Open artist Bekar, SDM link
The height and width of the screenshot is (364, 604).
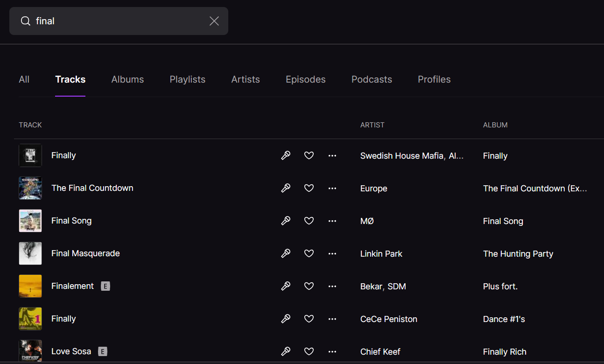(x=383, y=287)
